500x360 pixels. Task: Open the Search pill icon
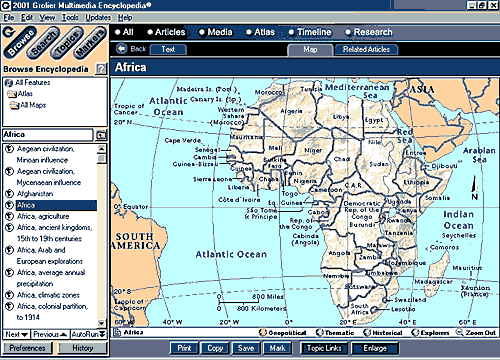point(44,42)
